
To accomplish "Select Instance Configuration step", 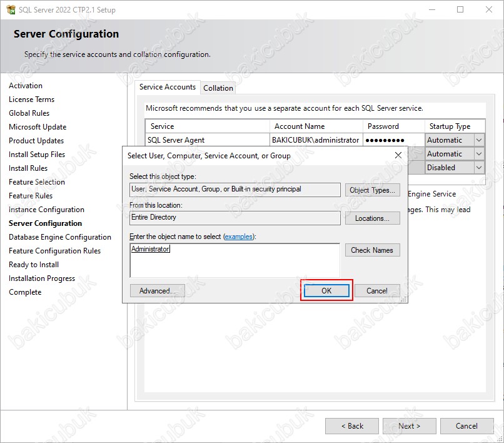I will 46,210.
